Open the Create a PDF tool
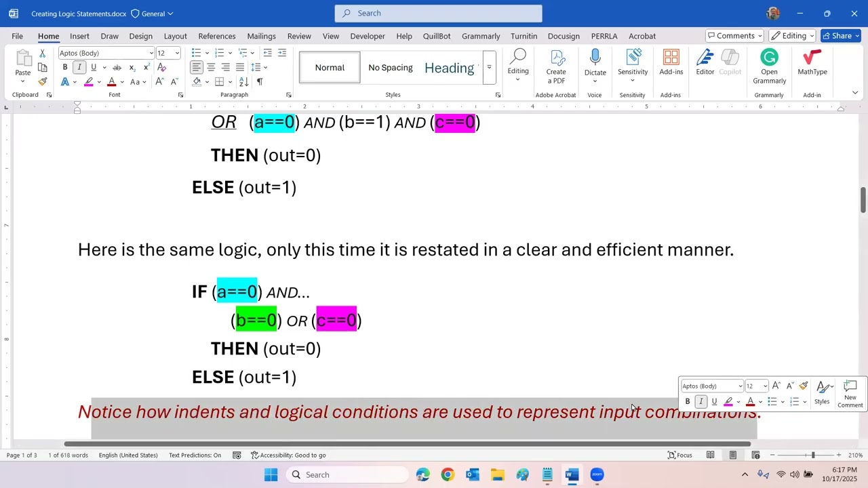868x488 pixels. coord(556,66)
